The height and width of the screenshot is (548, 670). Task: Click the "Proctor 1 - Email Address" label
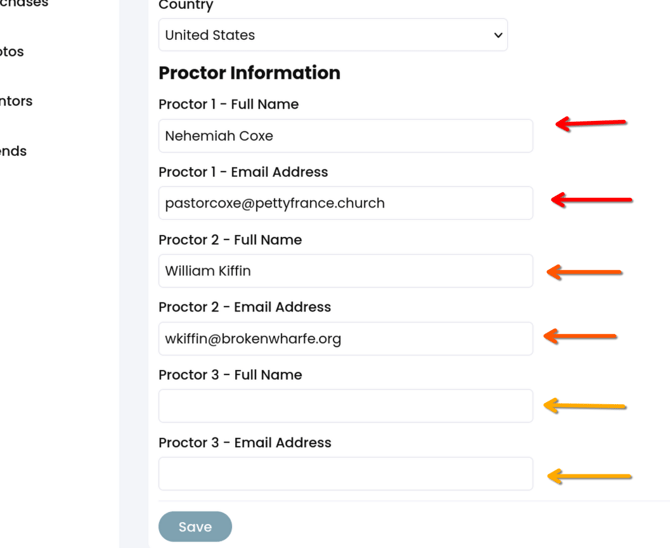tap(243, 172)
